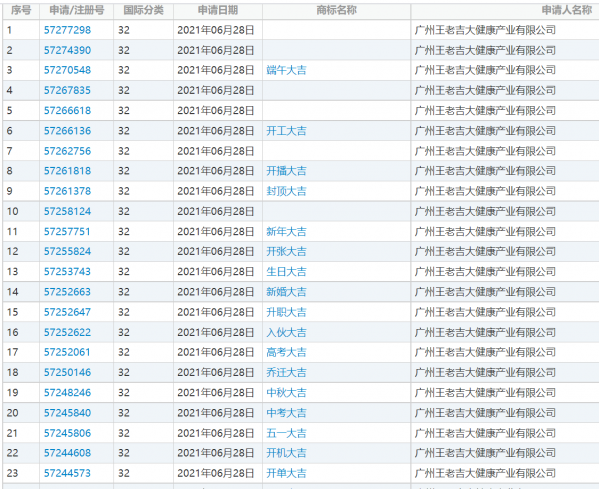The height and width of the screenshot is (489, 599).
Task: Click the 商标名称 column header
Action: [337, 10]
